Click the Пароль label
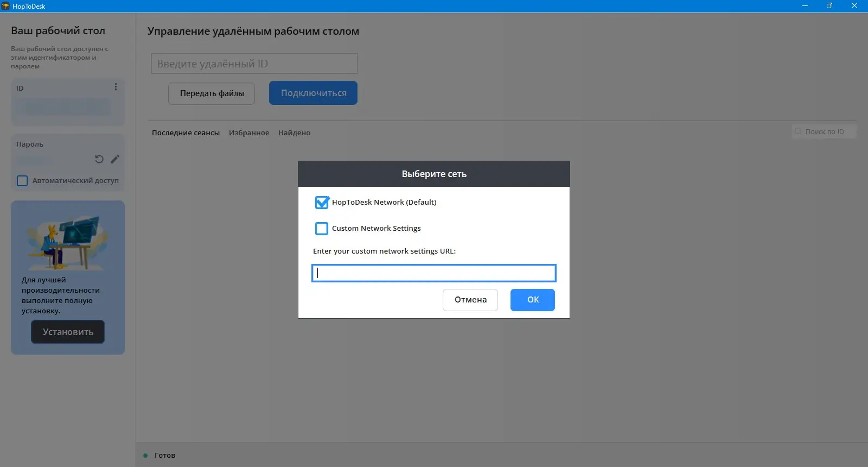The width and height of the screenshot is (868, 467). [30, 144]
